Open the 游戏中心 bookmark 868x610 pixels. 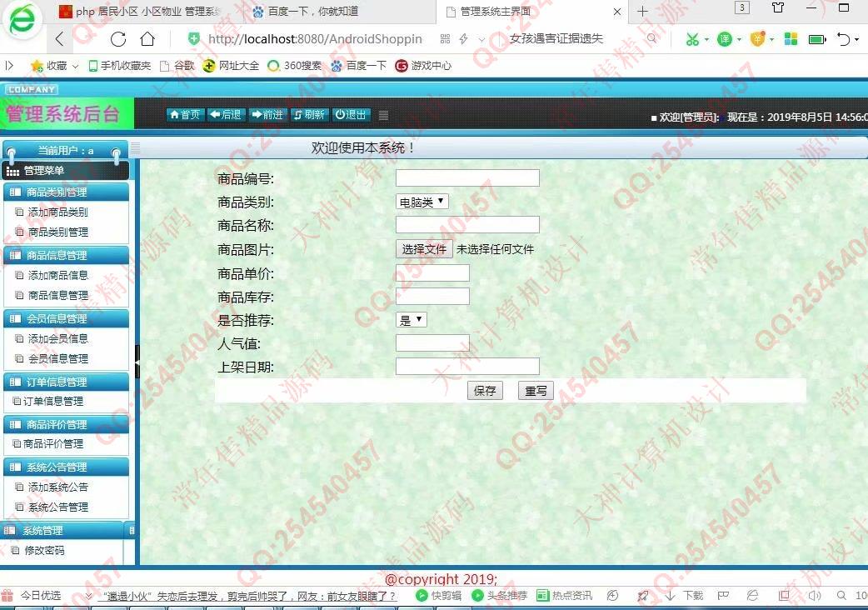423,66
